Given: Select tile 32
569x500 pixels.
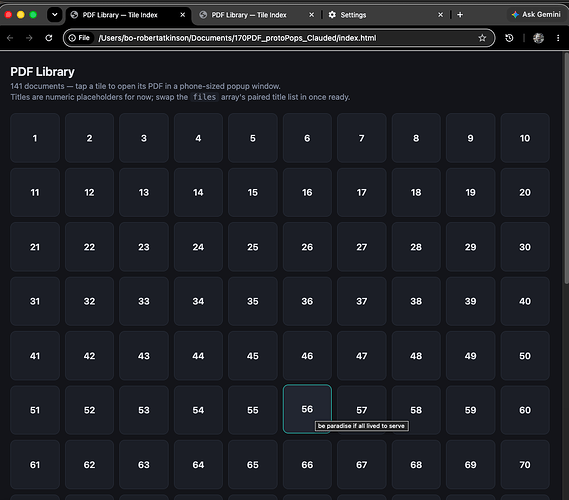Looking at the screenshot, I should [x=89, y=301].
